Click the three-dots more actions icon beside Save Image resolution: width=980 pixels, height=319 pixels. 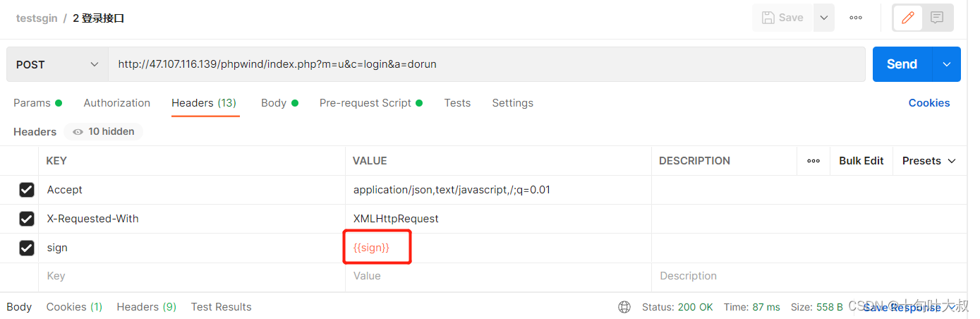coord(856,18)
